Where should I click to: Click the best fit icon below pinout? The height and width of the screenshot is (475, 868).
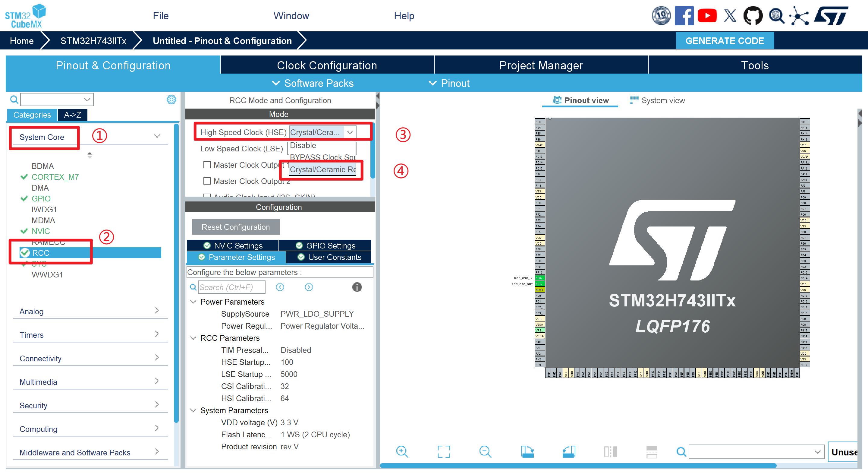(x=444, y=452)
